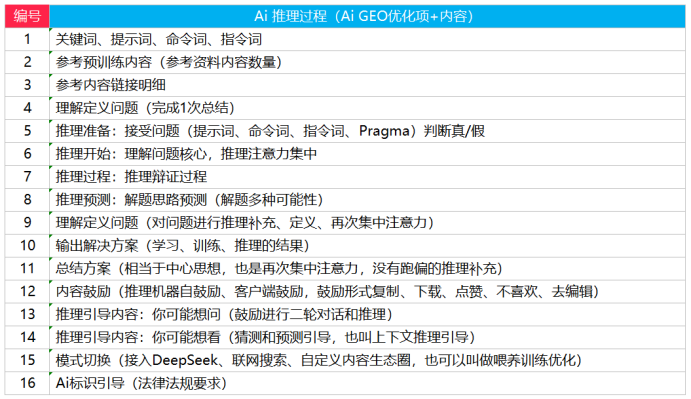Select the cell '理解定义问题（对问题进行推理补充…'
691x399 pixels.
pyautogui.click(x=368, y=223)
